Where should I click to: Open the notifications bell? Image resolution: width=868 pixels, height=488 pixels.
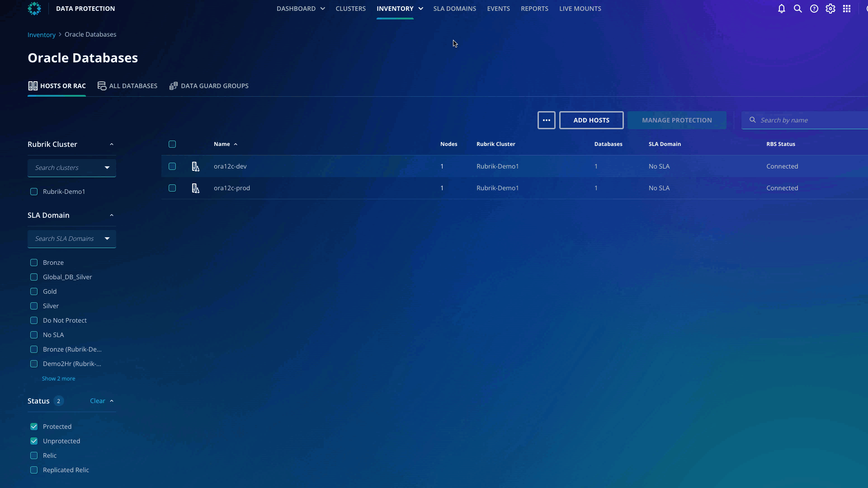pyautogui.click(x=782, y=9)
